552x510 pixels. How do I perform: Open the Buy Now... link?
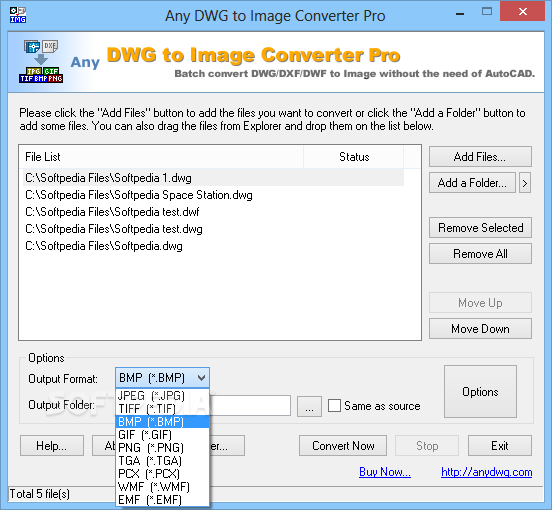[x=385, y=472]
